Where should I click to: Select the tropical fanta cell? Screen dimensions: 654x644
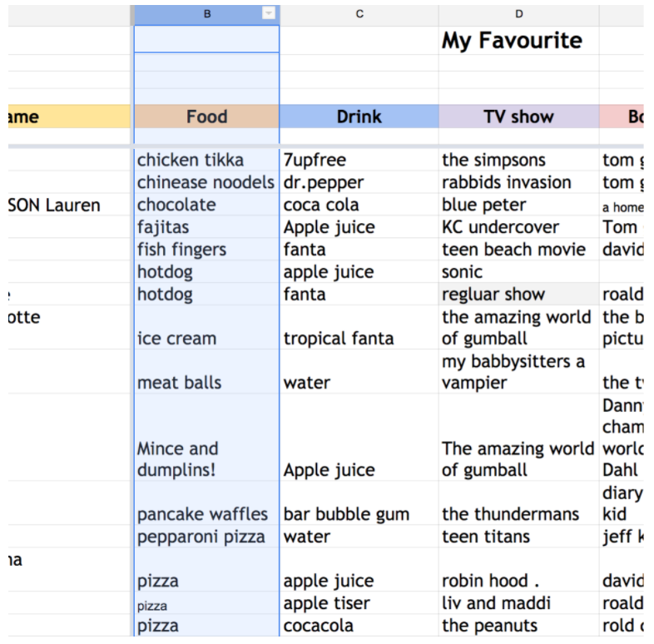coord(359,328)
